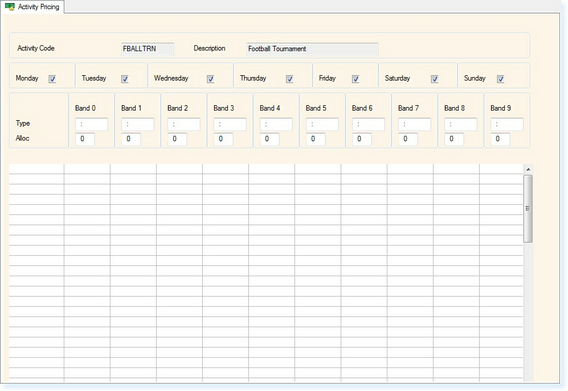Click the Saturday label
Viewport: 568px width, 391px height.
[397, 78]
